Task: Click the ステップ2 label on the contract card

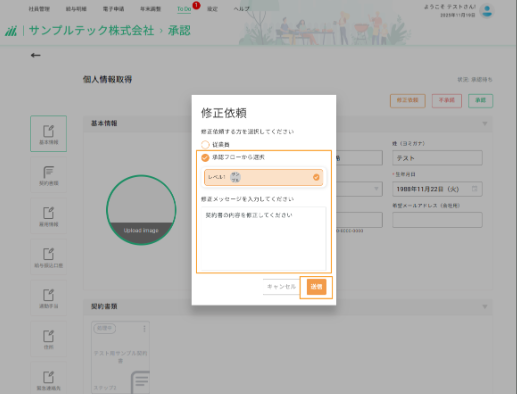Action: (105, 388)
